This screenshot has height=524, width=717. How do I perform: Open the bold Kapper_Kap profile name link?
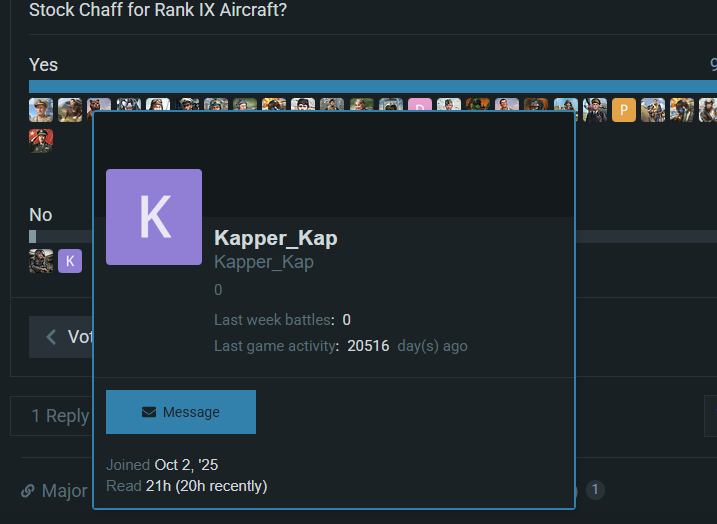(275, 238)
